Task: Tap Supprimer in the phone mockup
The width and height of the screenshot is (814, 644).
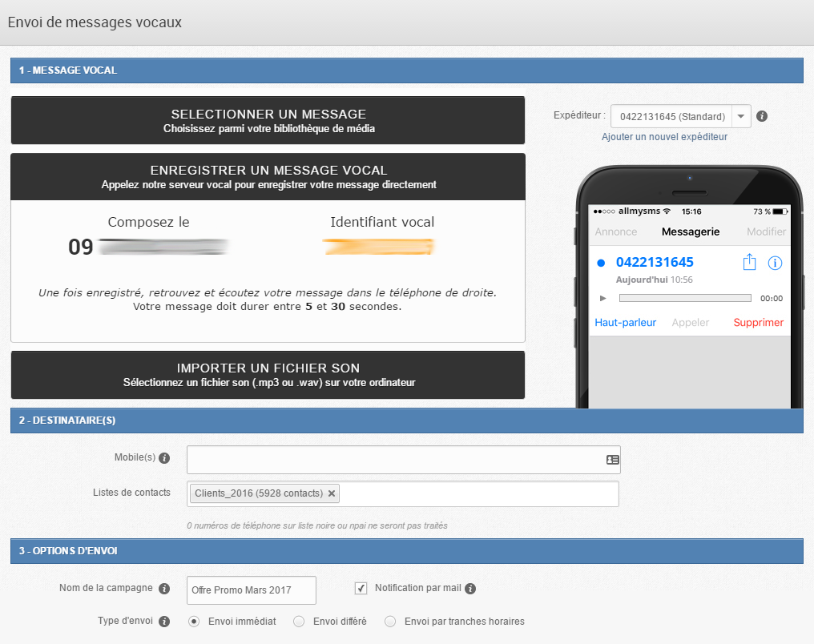Action: (759, 322)
